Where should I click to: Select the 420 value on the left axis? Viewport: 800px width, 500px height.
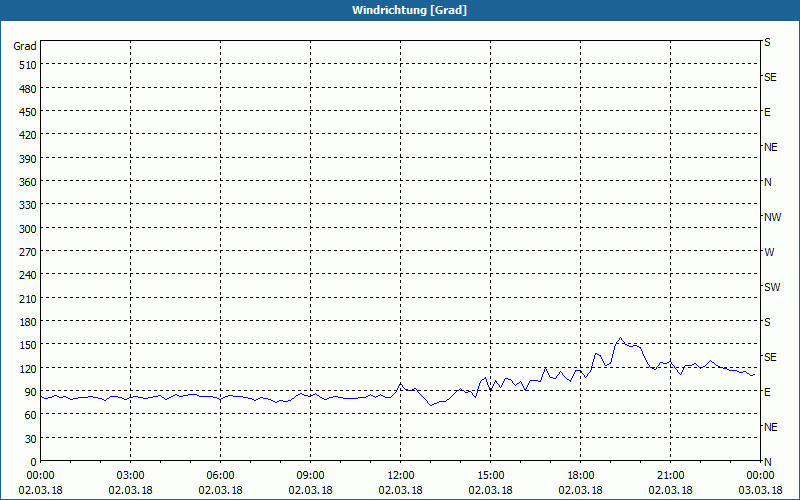[28, 135]
